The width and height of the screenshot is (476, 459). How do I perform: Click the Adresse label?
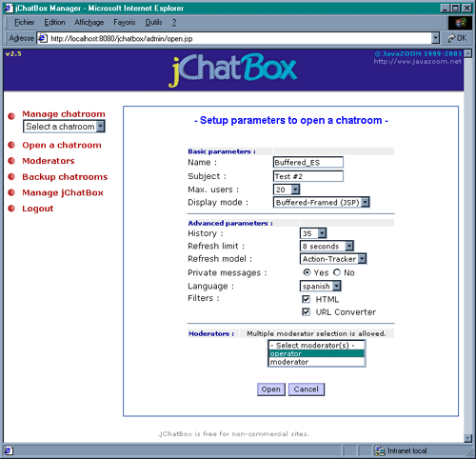click(21, 38)
